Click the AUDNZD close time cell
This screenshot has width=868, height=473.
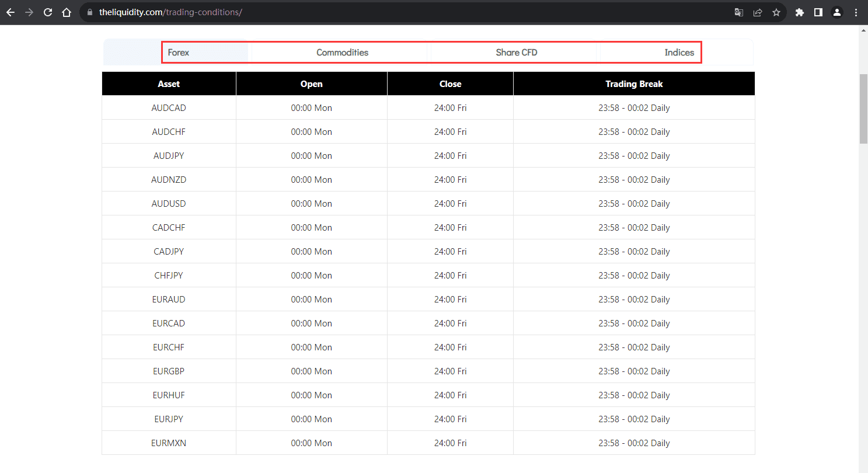pyautogui.click(x=450, y=180)
